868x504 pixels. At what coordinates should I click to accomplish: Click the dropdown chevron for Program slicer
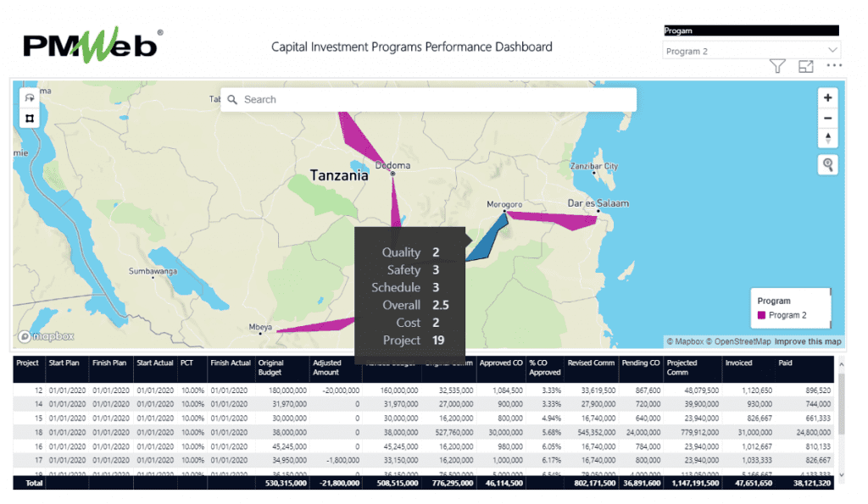click(832, 50)
